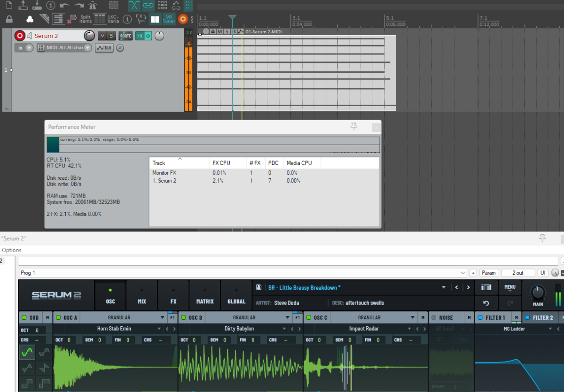Open the Options menu in FX window

click(11, 250)
